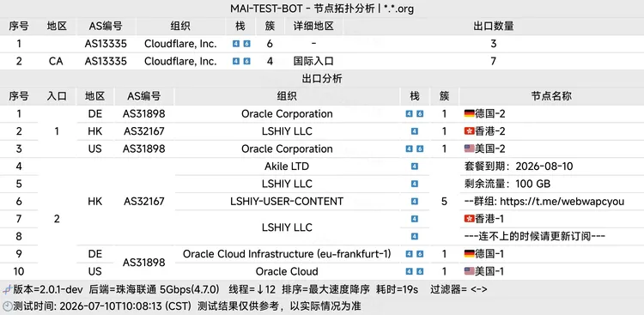644x315 pixels.
Task: Click the German flag icon for 德国-2
Action: pyautogui.click(x=469, y=114)
